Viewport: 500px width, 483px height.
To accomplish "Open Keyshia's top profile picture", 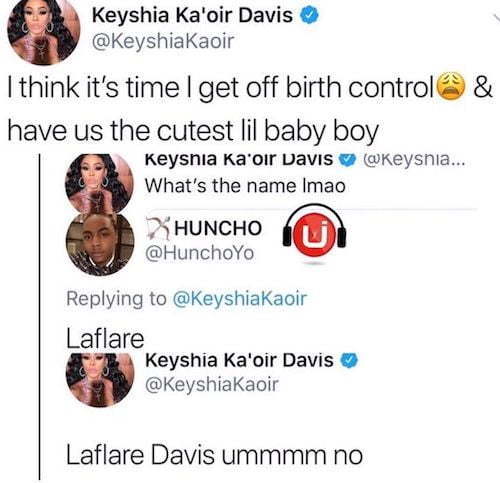I will 43,32.
